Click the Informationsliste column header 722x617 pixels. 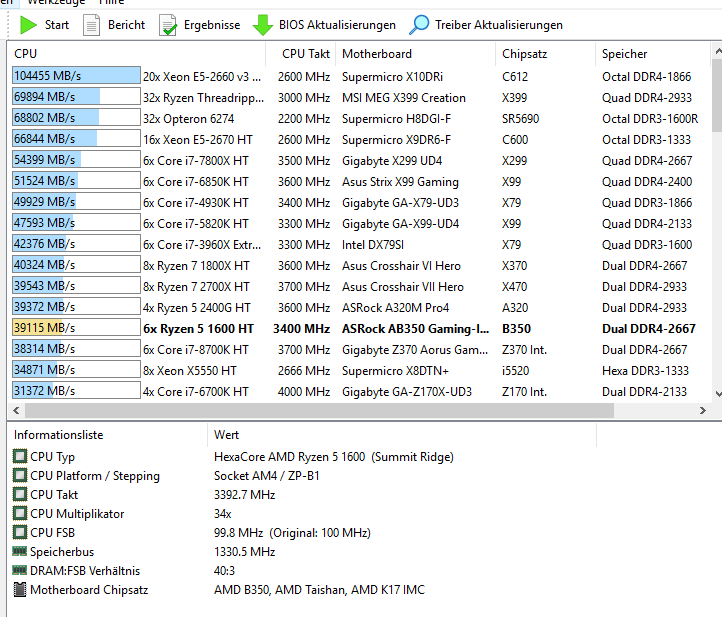click(108, 435)
